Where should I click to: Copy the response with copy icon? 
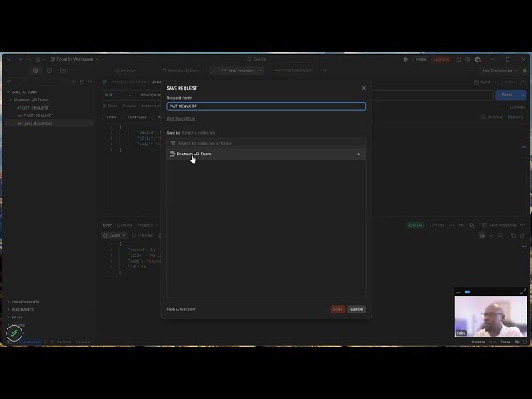click(514, 235)
